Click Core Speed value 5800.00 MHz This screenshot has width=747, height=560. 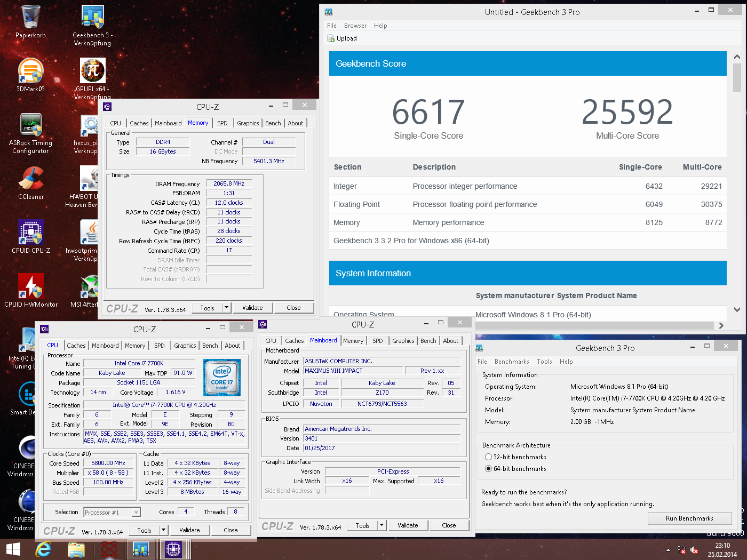point(108,463)
